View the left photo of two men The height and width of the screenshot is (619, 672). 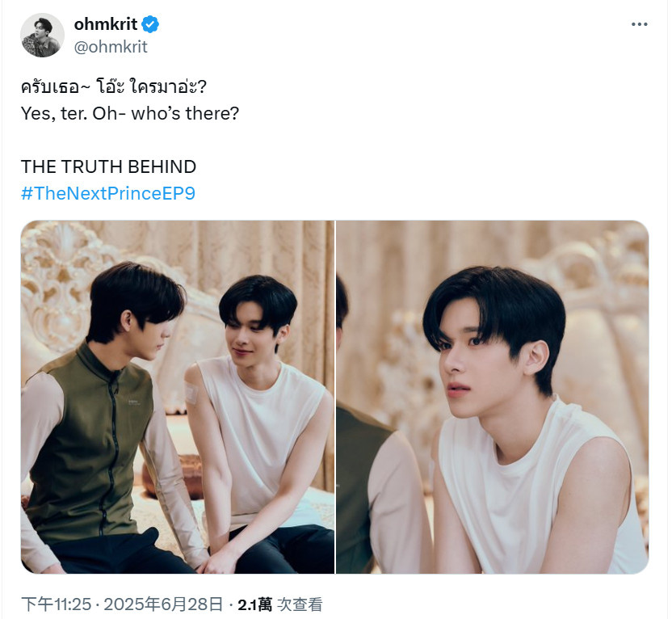pyautogui.click(x=178, y=397)
